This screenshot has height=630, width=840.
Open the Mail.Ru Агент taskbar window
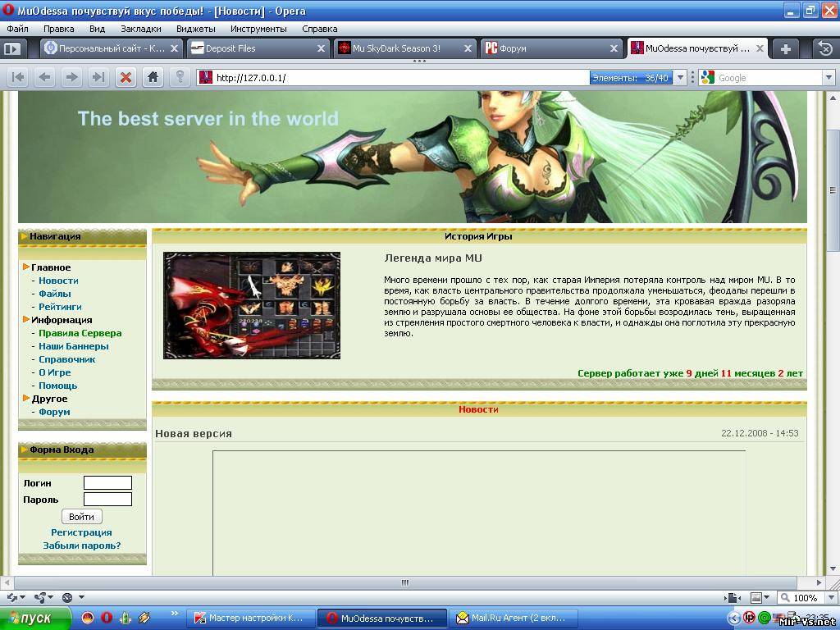pyautogui.click(x=513, y=619)
